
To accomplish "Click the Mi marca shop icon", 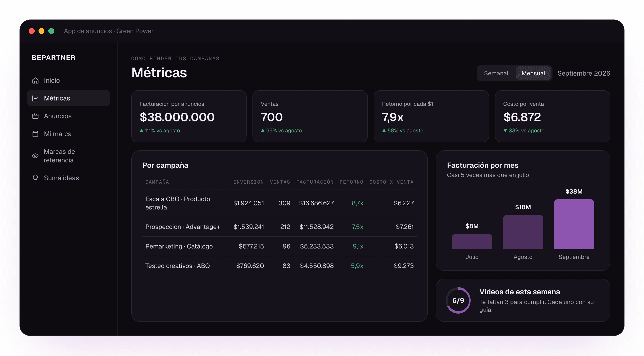I will pyautogui.click(x=35, y=134).
